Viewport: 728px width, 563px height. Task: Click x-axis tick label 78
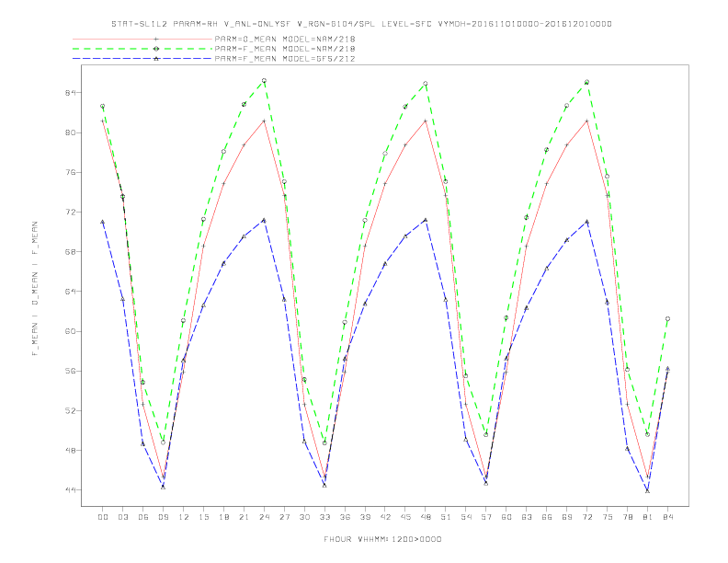(x=628, y=517)
